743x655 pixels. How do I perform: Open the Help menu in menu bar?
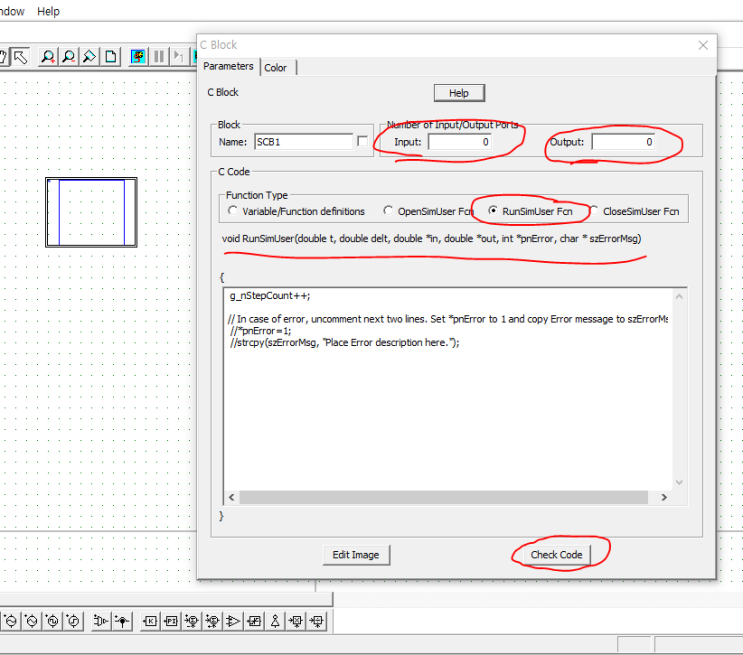point(48,11)
